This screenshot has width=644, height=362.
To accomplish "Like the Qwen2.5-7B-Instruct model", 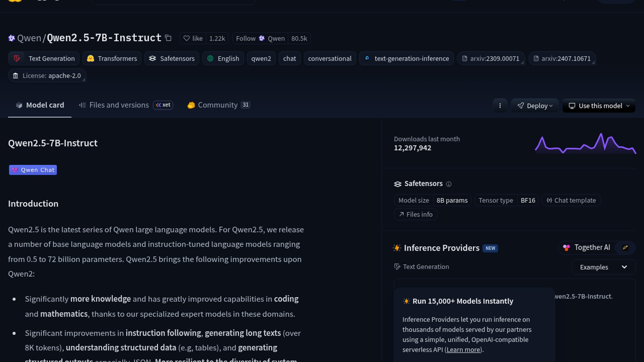I will pyautogui.click(x=193, y=38).
